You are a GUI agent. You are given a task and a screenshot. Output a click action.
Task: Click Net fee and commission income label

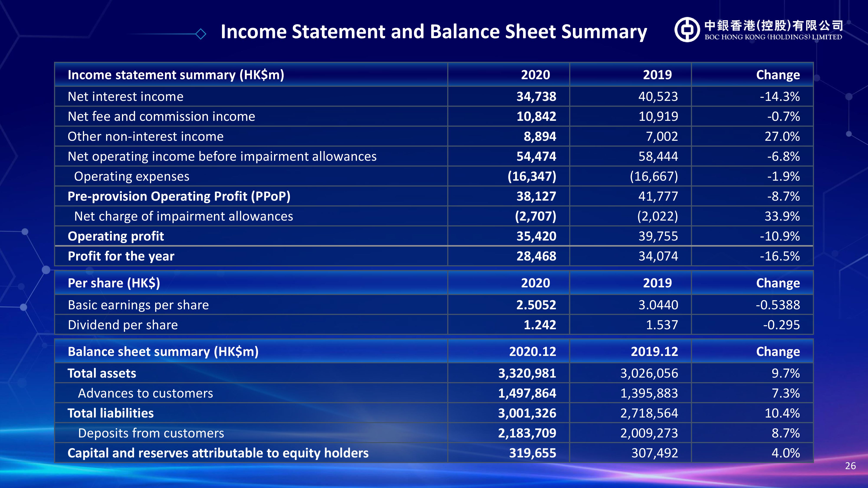161,116
